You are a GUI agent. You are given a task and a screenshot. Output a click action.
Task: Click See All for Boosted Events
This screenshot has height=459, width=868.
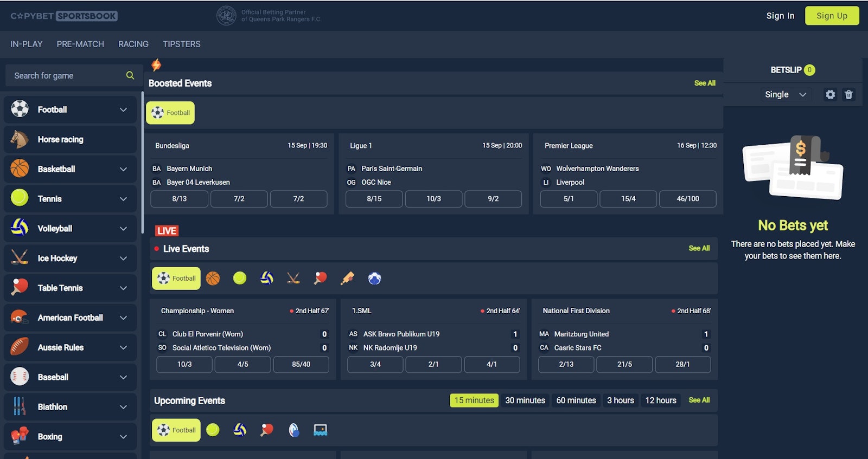click(704, 83)
